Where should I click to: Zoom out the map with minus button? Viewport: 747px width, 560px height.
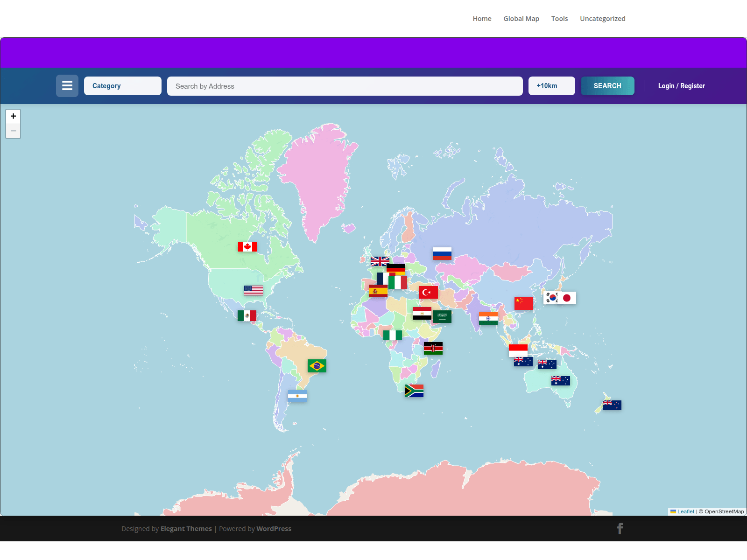pos(13,131)
